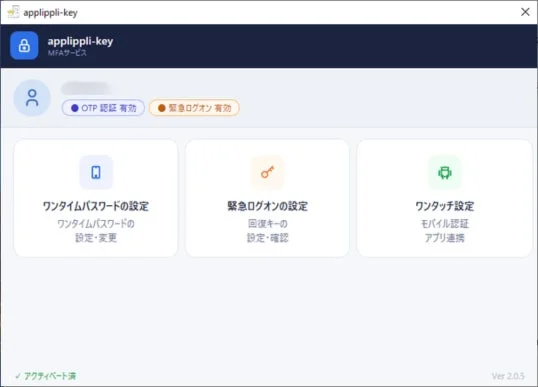Click the ワンタイムパスワードの設定・変更 description text
538x387 pixels.
tap(96, 231)
